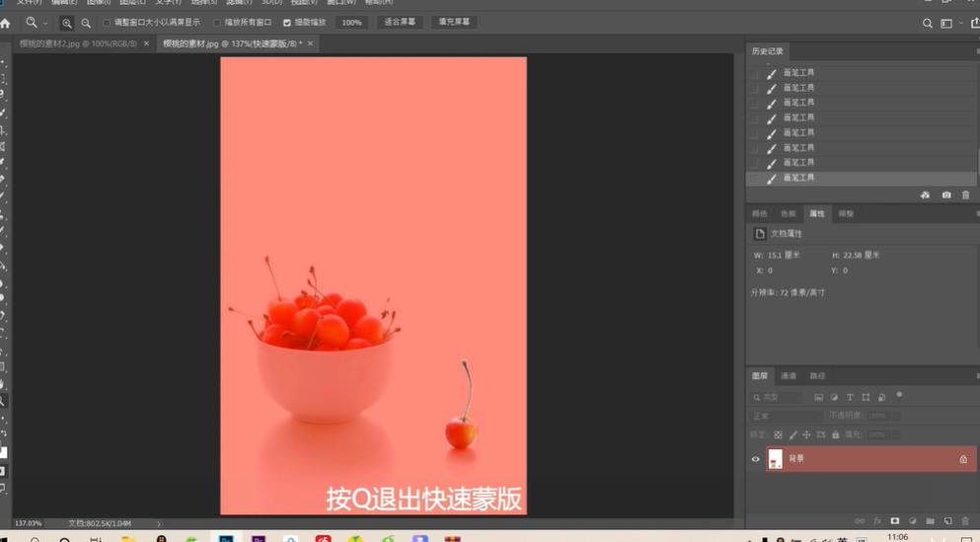Open the workspace switcher icon
This screenshot has width=980, height=542.
point(946,23)
